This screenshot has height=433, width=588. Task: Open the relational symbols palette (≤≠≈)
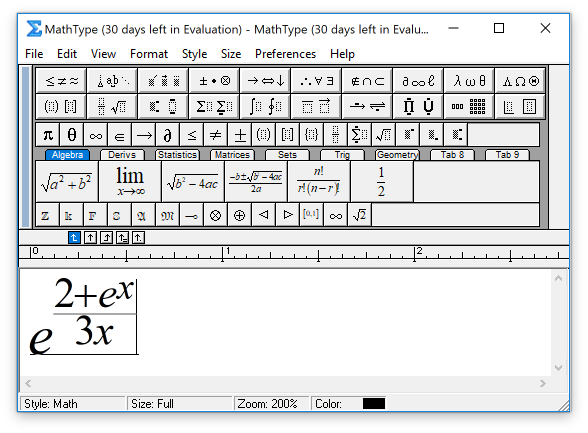click(x=62, y=81)
